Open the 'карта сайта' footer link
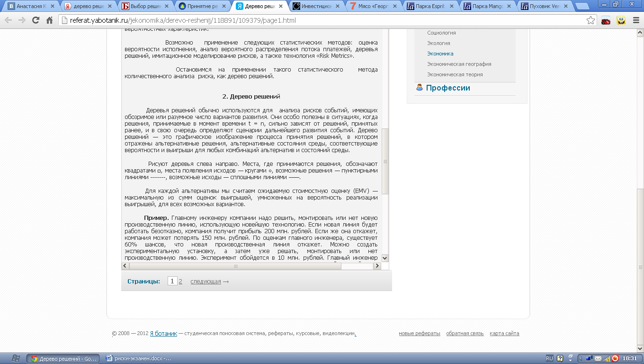The image size is (644, 364). click(x=504, y=334)
